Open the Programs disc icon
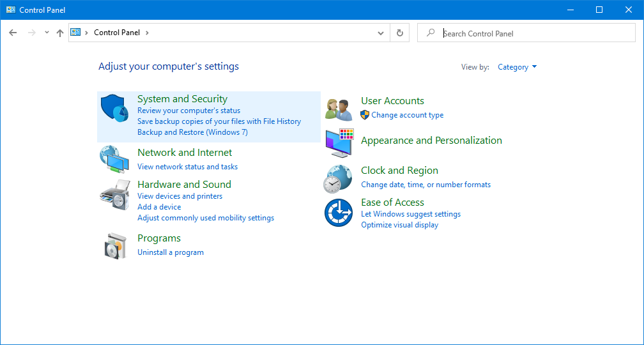644x345 pixels. [114, 245]
